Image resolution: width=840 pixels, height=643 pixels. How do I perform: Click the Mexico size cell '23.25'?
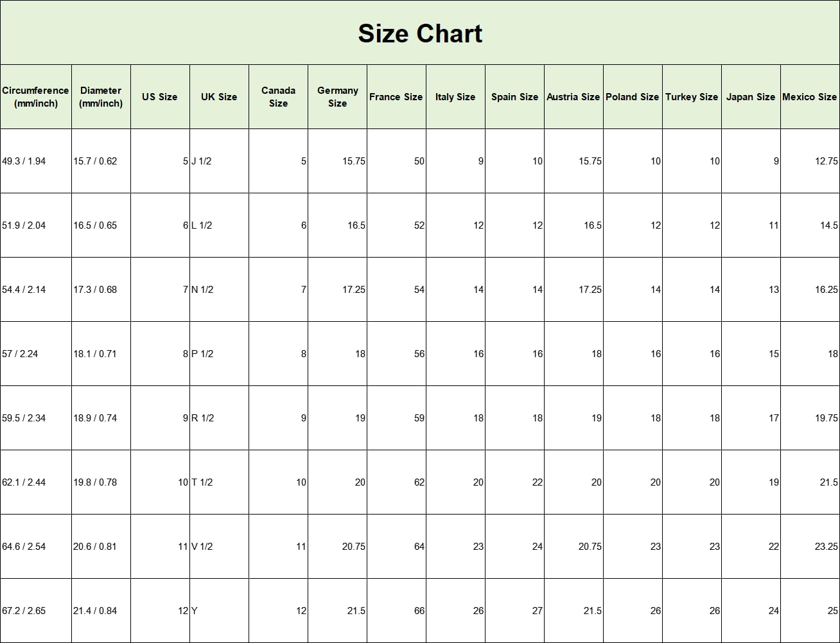[810, 547]
